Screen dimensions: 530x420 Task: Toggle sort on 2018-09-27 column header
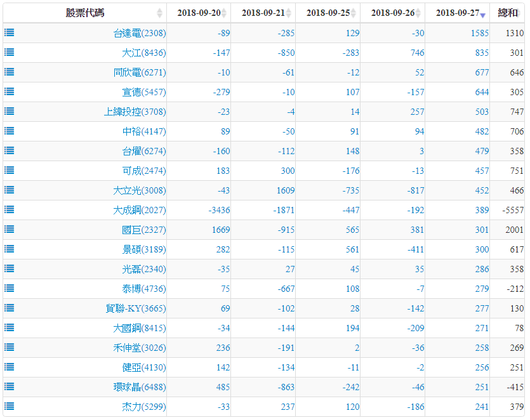pos(457,13)
